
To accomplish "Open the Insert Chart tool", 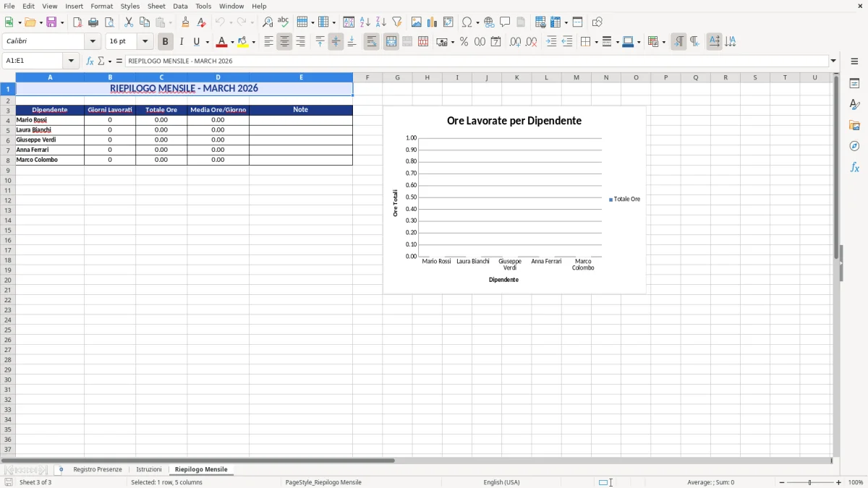I will [x=432, y=22].
